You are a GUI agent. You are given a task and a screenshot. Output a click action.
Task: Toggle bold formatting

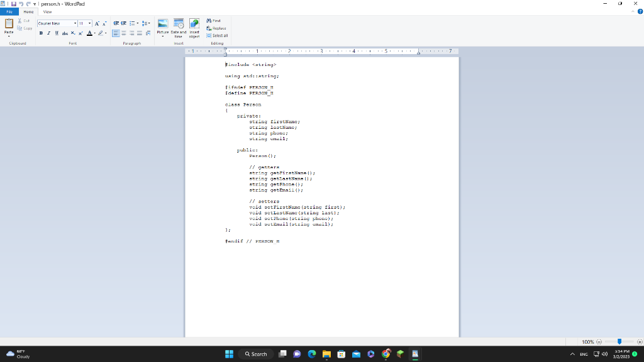(x=41, y=33)
